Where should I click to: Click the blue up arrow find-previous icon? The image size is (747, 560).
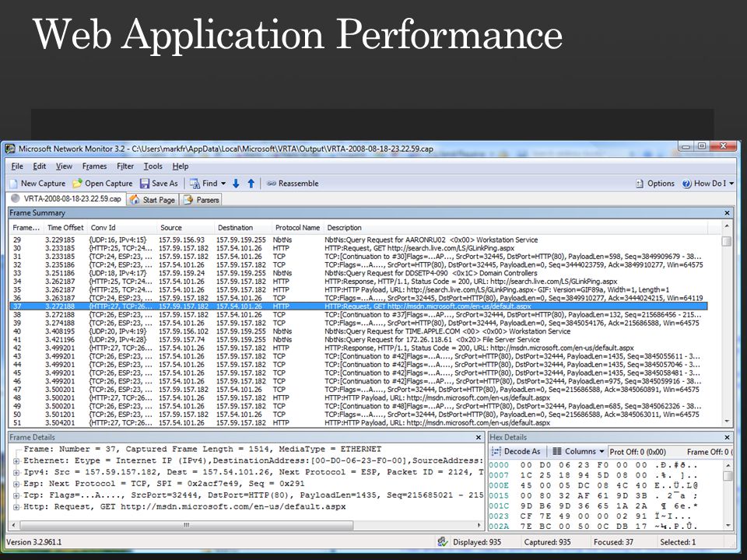tap(251, 184)
